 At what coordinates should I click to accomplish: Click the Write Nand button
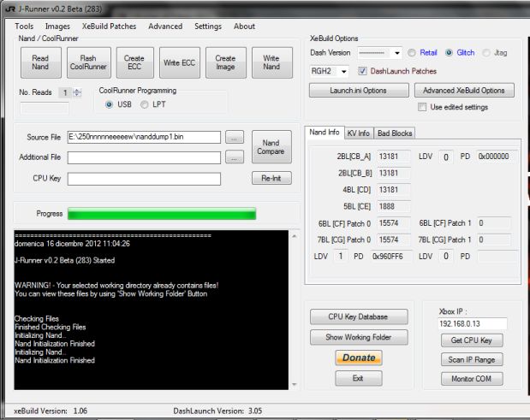(271, 62)
